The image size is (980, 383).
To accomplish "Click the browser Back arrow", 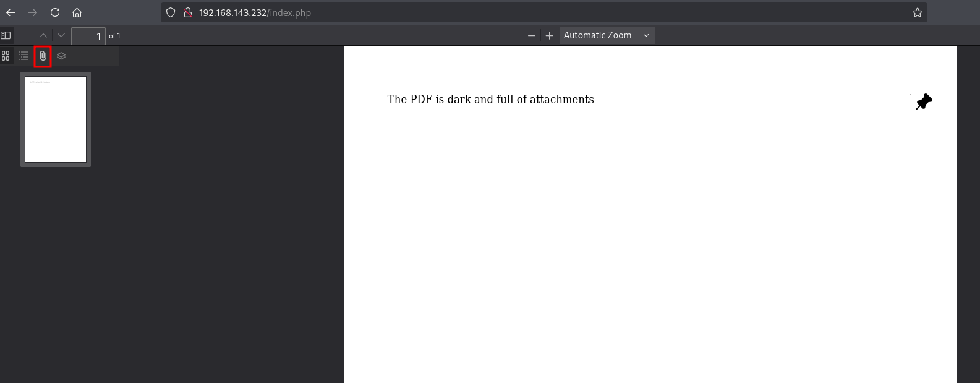I will (11, 12).
